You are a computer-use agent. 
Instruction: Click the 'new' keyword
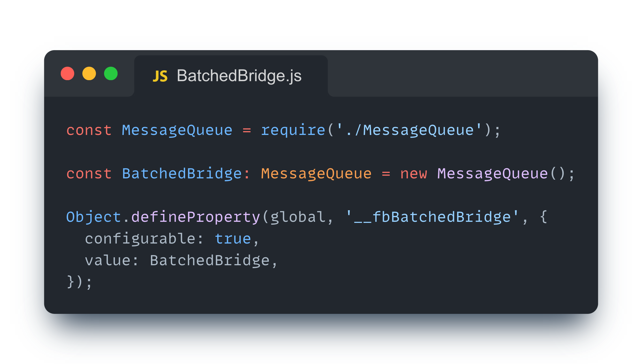coord(413,173)
